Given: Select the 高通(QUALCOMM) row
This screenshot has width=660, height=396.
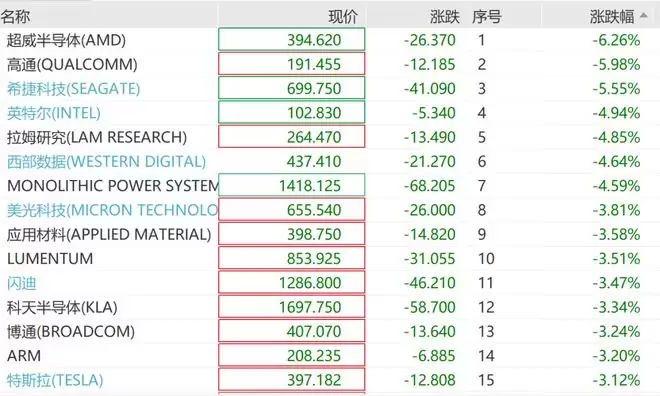Looking at the screenshot, I should tap(330, 64).
